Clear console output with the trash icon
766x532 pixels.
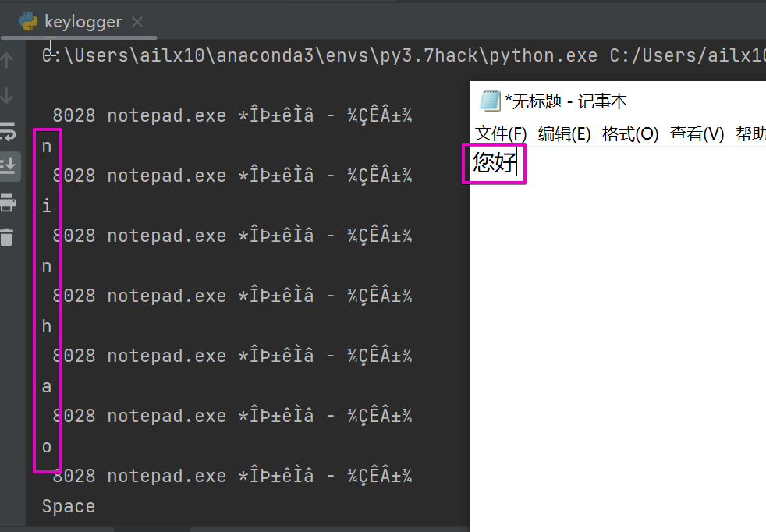6,237
